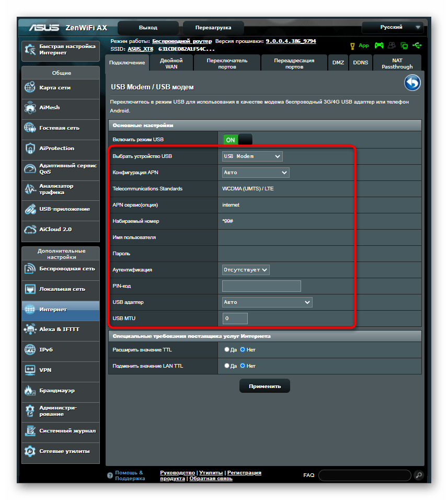This screenshot has width=448, height=500.
Task: Click the gamepad icon in header
Action: pyautogui.click(x=378, y=46)
